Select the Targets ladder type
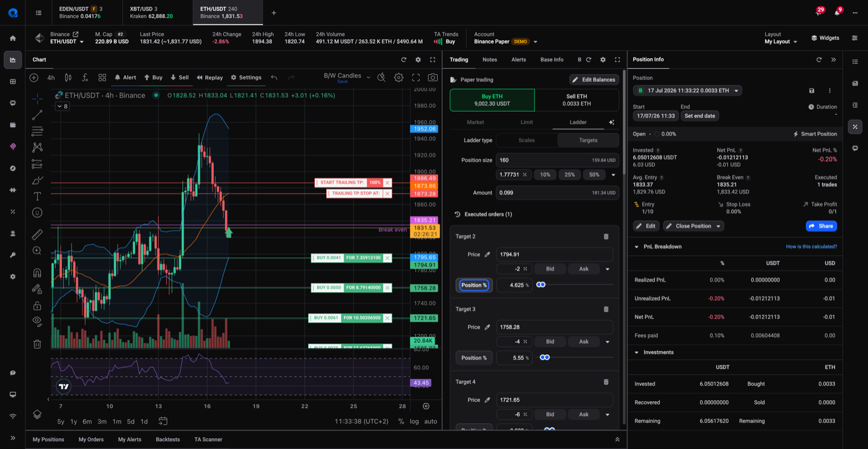 coord(588,140)
